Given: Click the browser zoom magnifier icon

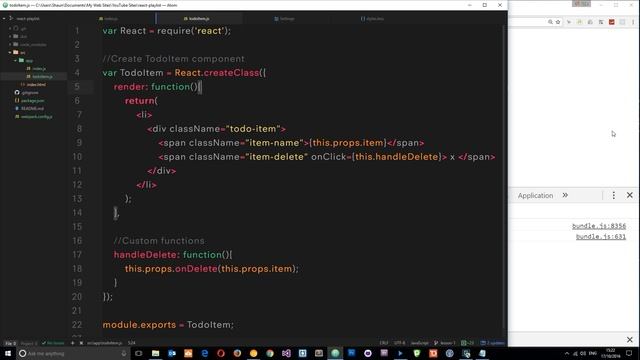Looking at the screenshot, I should point(550,22).
